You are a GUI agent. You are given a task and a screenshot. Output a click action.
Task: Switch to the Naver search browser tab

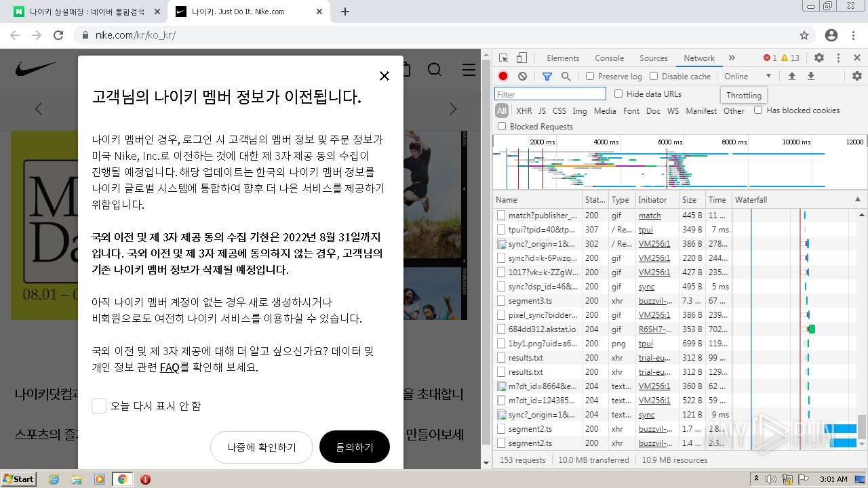coord(87,12)
